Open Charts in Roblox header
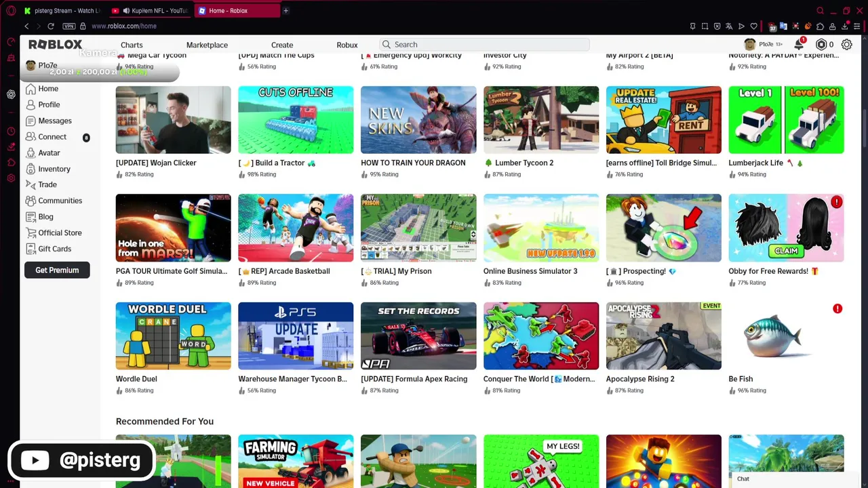This screenshot has height=488, width=868. coord(132,45)
